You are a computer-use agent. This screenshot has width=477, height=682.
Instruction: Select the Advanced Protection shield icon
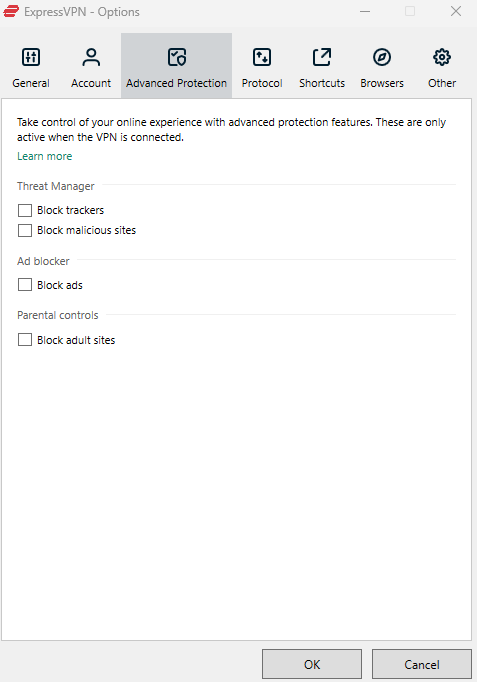[x=177, y=57]
